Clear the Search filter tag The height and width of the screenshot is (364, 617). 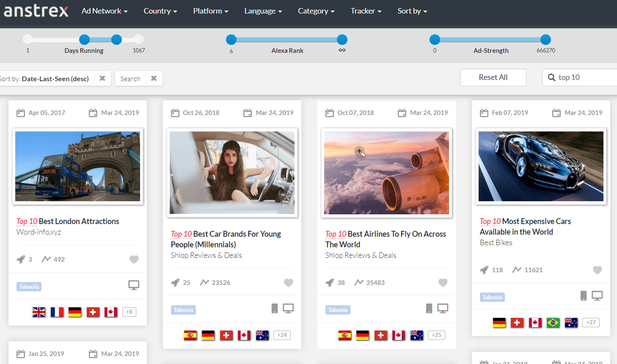point(154,78)
